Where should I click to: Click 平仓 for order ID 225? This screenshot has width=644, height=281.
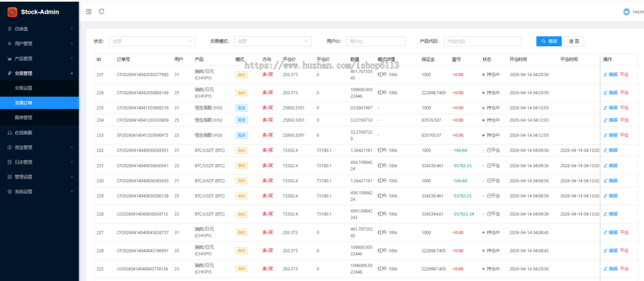624,269
